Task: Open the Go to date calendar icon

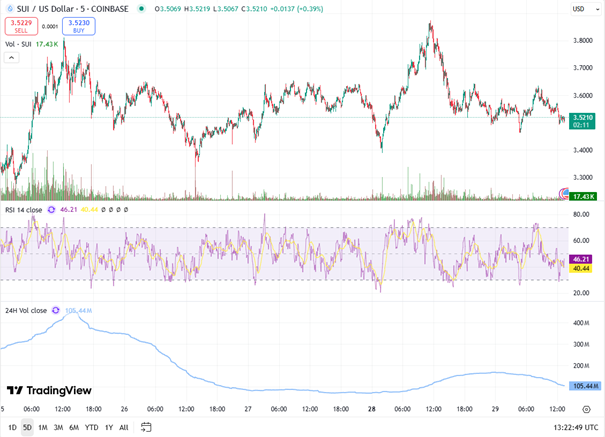Action: [146, 427]
